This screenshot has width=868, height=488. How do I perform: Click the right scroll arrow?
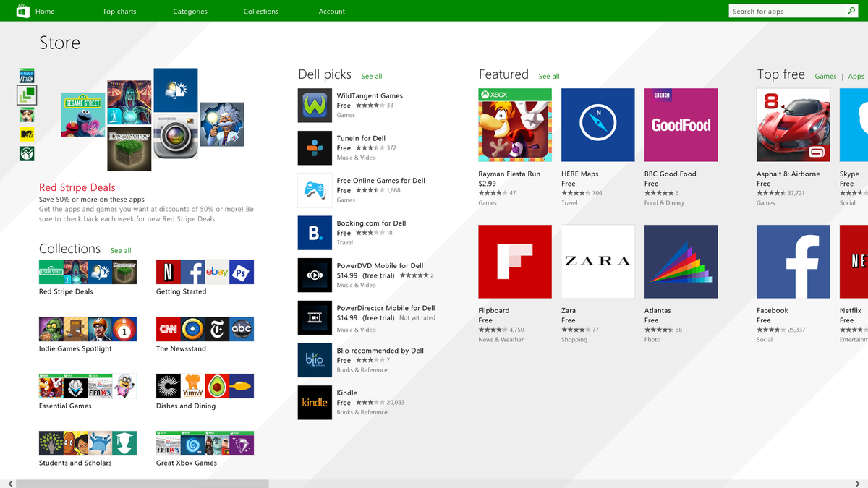pyautogui.click(x=858, y=482)
